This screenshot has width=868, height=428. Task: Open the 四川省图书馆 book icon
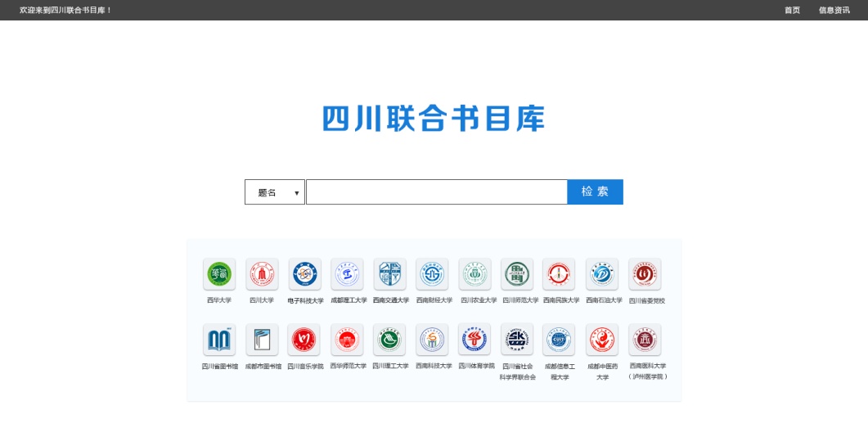pos(219,340)
